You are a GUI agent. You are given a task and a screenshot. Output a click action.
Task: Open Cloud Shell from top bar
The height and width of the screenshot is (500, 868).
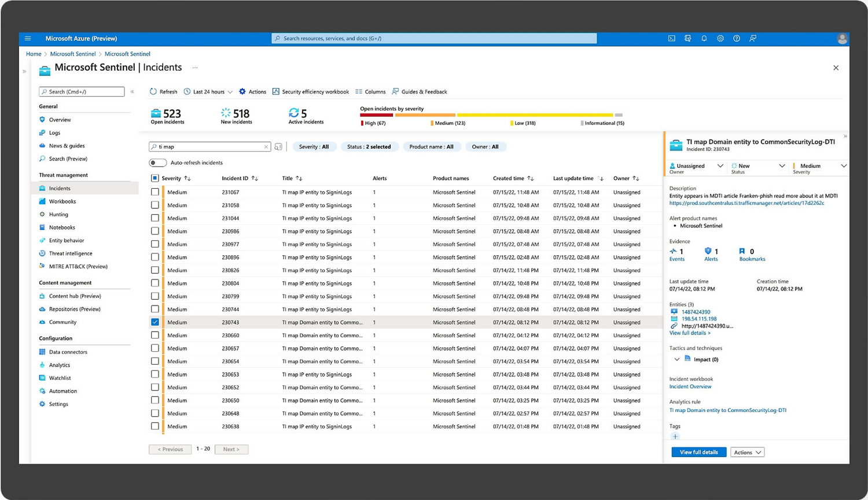pyautogui.click(x=671, y=39)
